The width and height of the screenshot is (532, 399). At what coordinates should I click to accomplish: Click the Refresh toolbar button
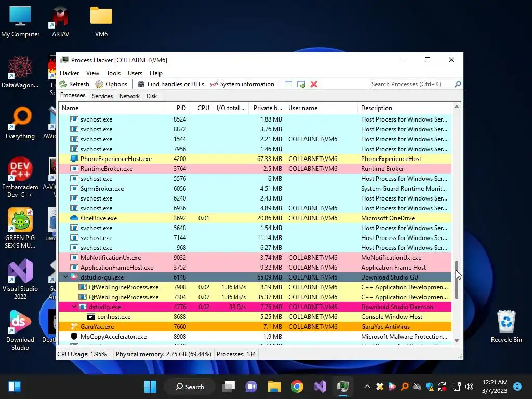click(74, 84)
